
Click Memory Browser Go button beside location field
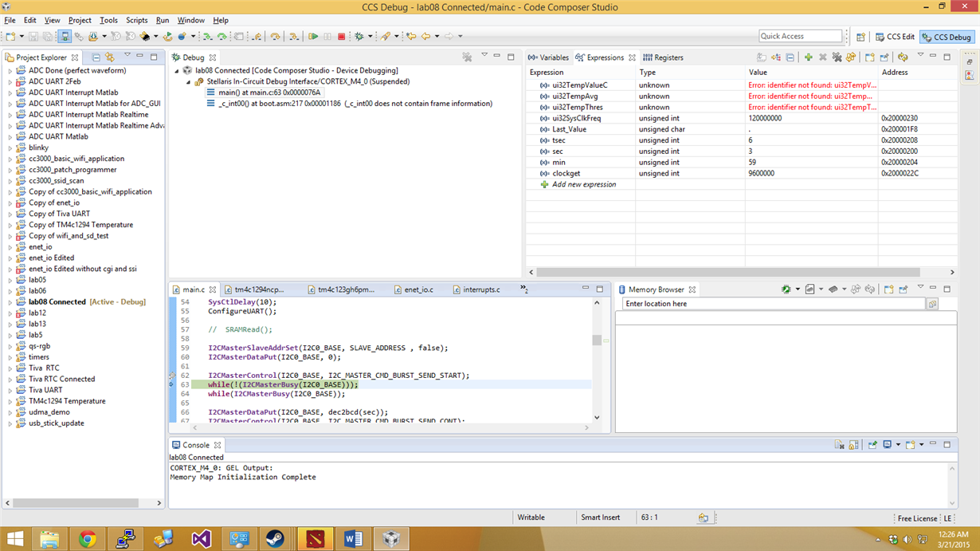point(932,304)
